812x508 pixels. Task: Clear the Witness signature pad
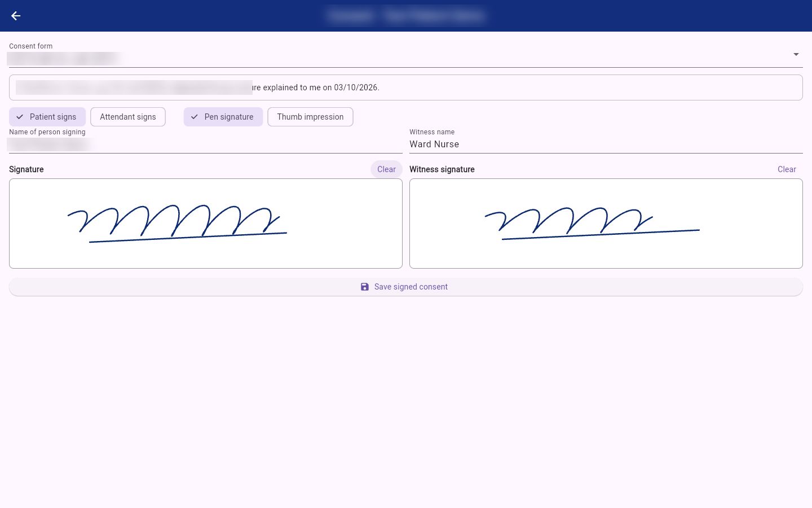[787, 169]
